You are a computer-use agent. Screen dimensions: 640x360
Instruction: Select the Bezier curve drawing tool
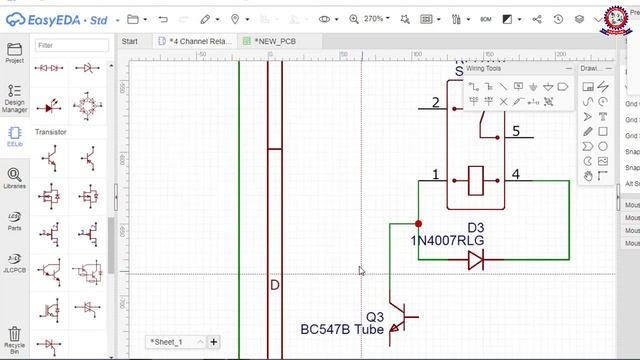(588, 102)
